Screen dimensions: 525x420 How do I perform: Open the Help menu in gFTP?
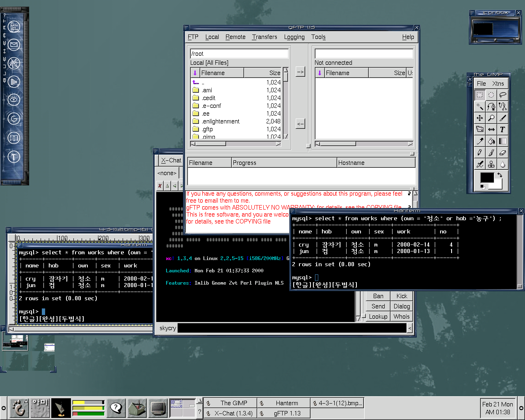[x=408, y=37]
